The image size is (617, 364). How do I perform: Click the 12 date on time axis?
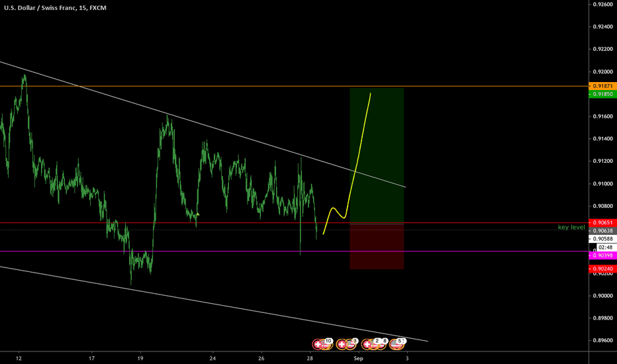[x=19, y=358]
